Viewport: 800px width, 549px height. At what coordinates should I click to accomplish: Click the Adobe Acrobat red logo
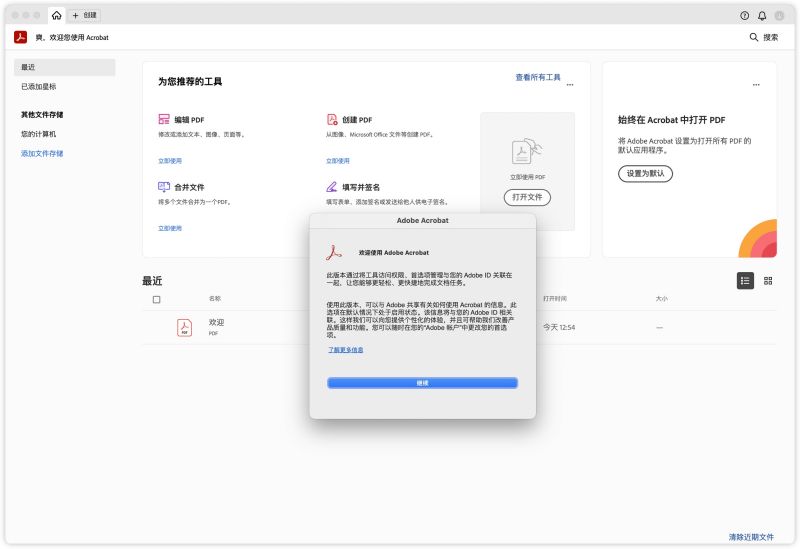pos(20,37)
